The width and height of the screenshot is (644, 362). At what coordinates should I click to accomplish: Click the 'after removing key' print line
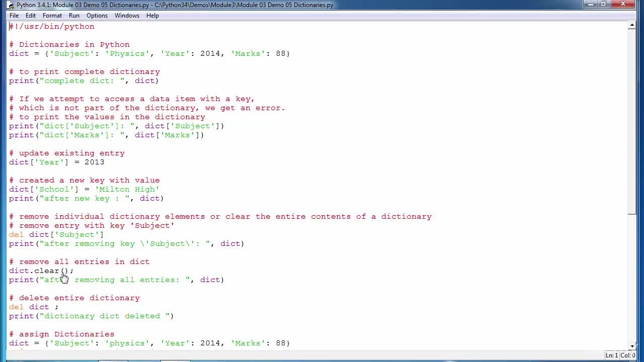[127, 244]
